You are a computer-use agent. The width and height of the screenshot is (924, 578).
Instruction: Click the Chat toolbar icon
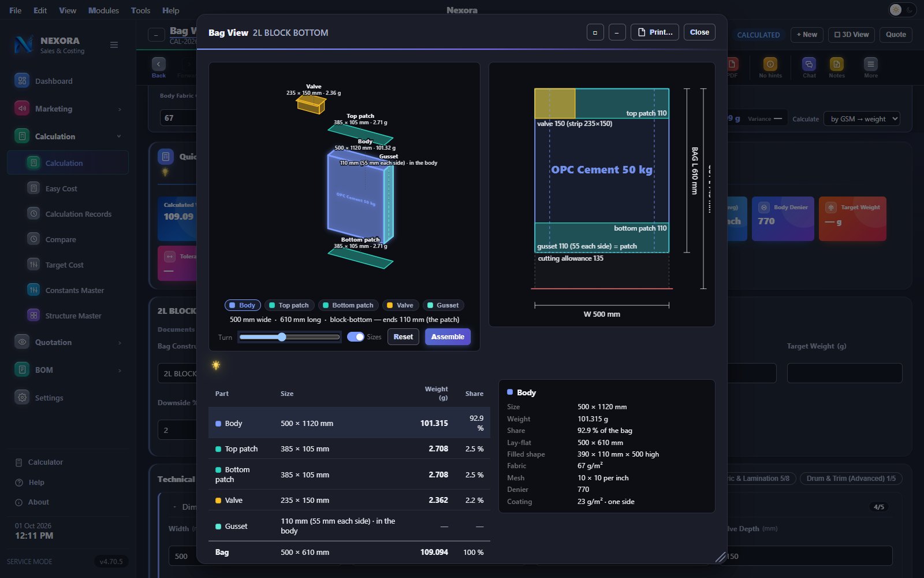tap(809, 64)
